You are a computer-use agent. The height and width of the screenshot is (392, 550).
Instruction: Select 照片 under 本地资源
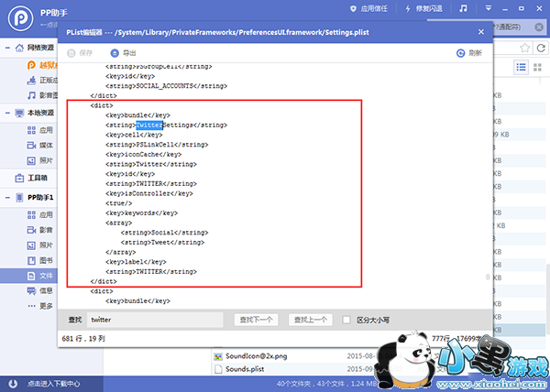pos(39,160)
